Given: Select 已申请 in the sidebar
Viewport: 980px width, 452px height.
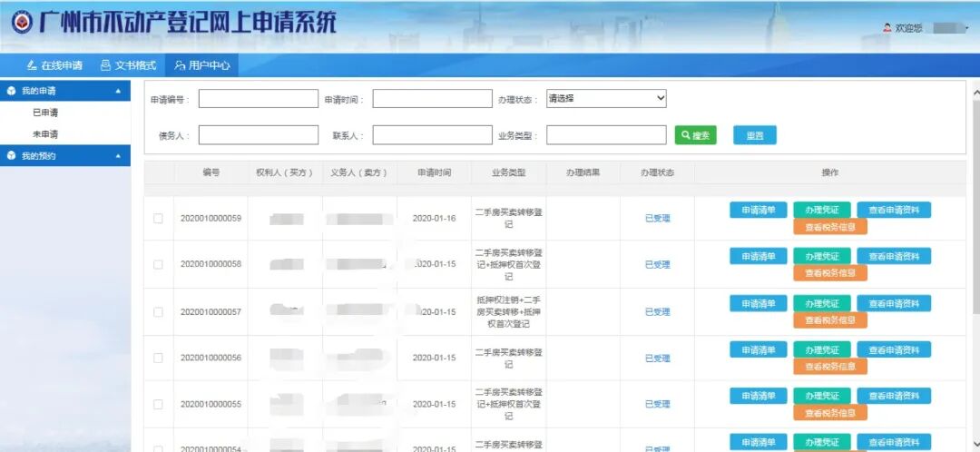Looking at the screenshot, I should point(45,113).
